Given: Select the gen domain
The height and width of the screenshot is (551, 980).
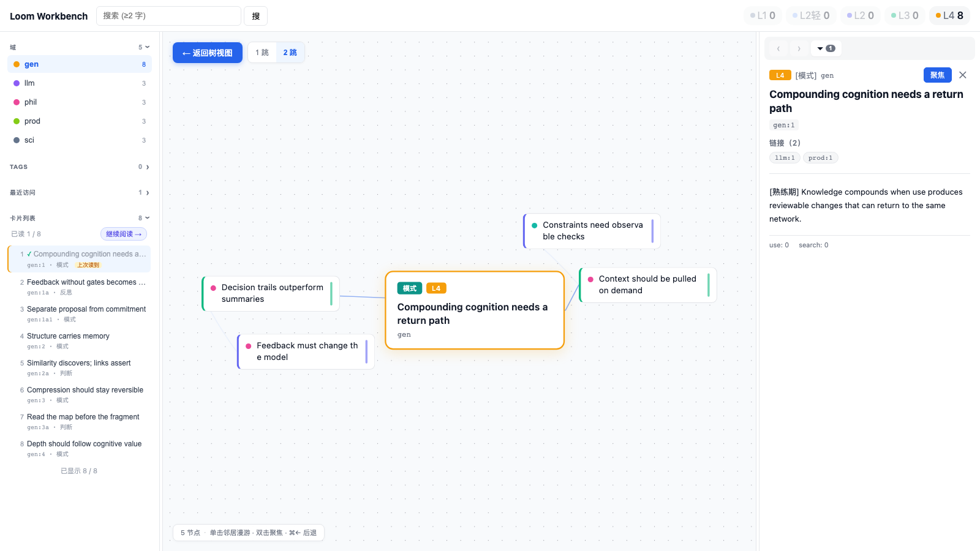Looking at the screenshot, I should click(80, 64).
